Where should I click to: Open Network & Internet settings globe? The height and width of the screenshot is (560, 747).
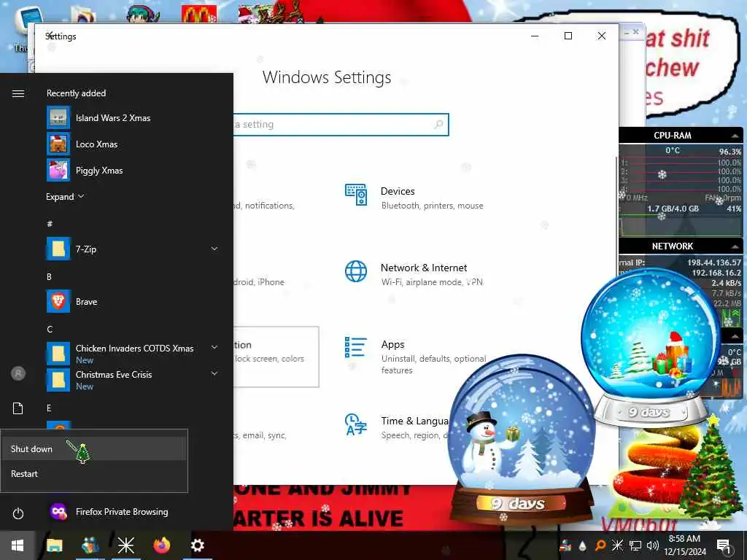(356, 271)
